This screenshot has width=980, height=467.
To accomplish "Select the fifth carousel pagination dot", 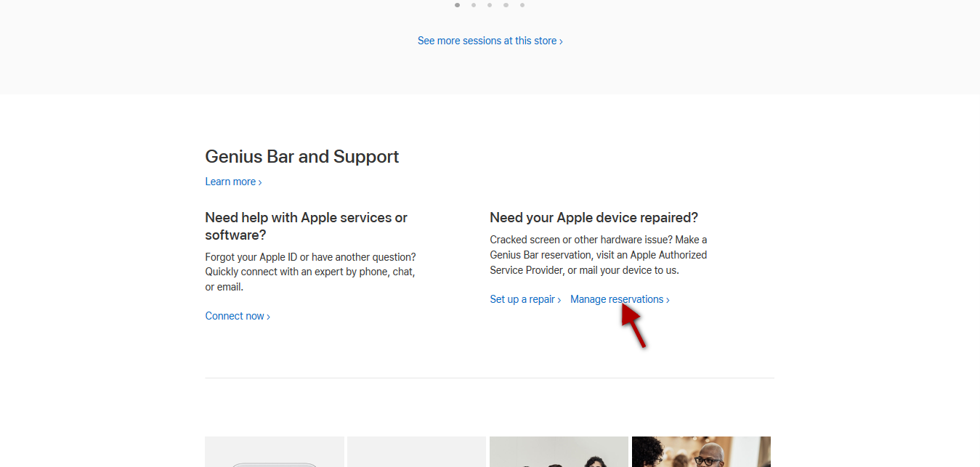I will 522,5.
